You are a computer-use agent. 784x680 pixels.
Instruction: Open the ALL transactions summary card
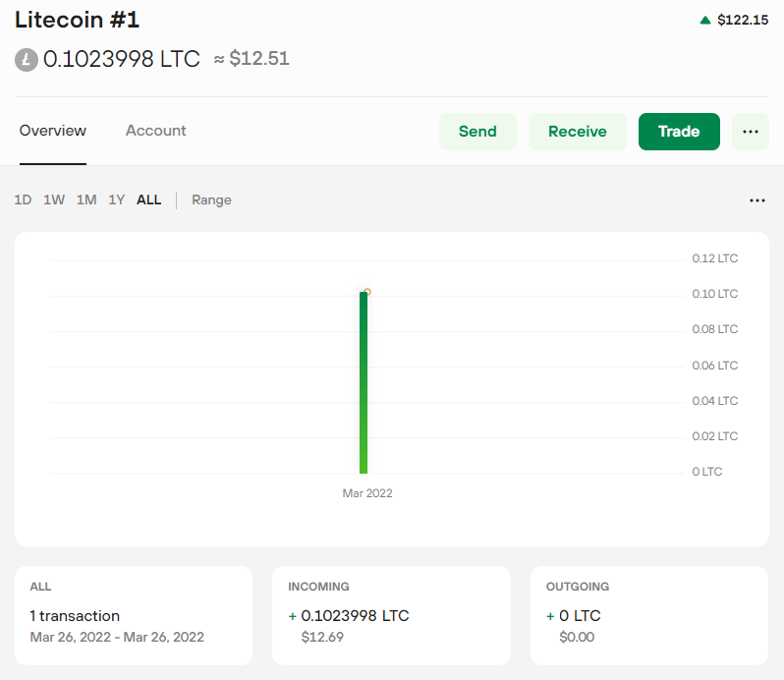[134, 615]
